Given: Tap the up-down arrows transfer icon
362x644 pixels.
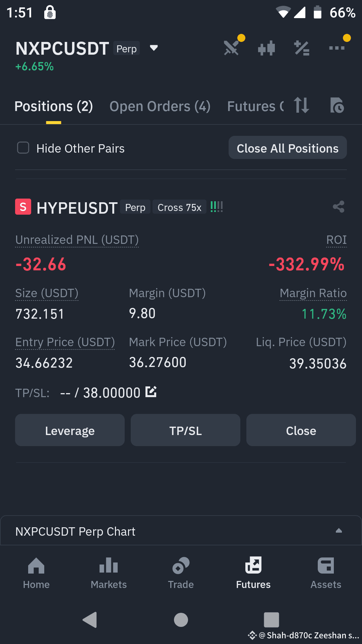Looking at the screenshot, I should (301, 105).
